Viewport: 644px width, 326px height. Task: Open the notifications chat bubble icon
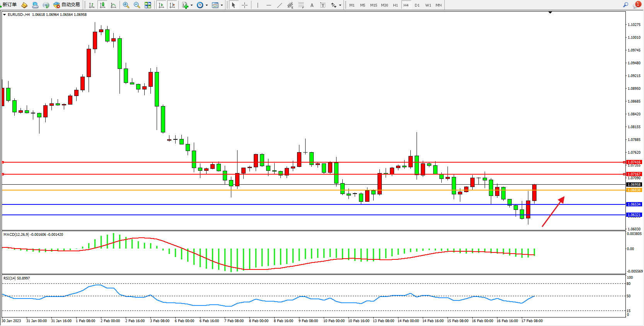(x=637, y=5)
